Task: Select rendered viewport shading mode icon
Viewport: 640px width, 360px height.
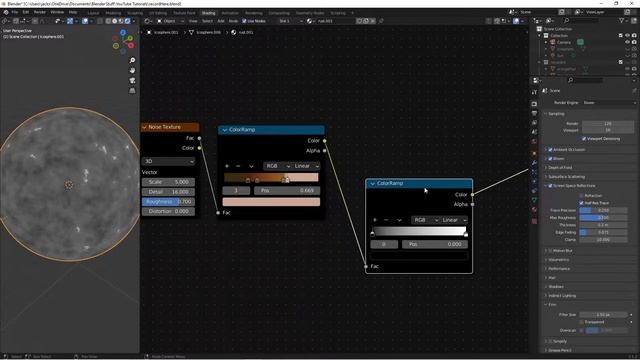Action: pyautogui.click(x=127, y=21)
